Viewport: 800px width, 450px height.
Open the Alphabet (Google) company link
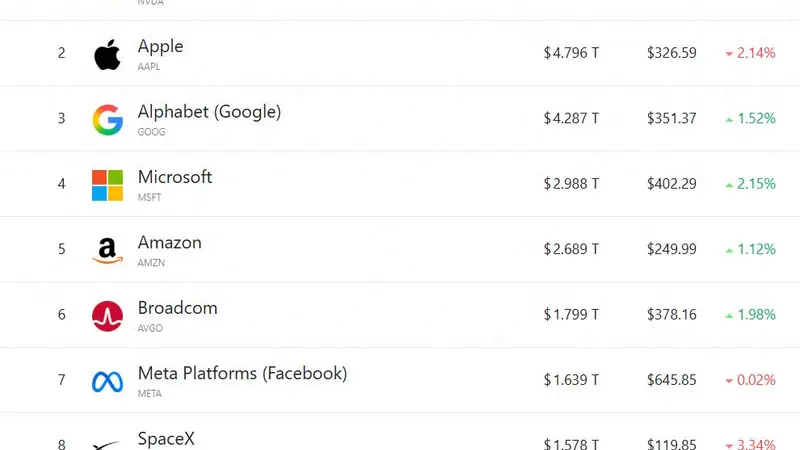tap(209, 111)
